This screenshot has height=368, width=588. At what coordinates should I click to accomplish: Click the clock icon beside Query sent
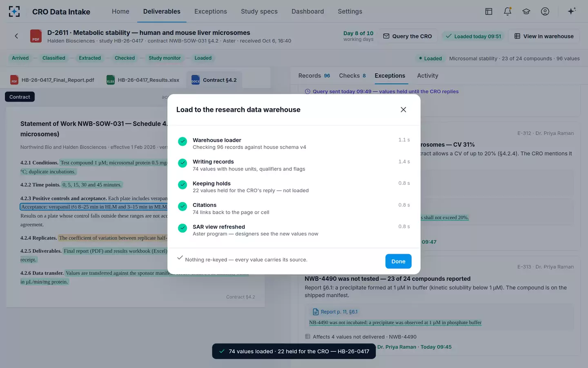point(307,92)
